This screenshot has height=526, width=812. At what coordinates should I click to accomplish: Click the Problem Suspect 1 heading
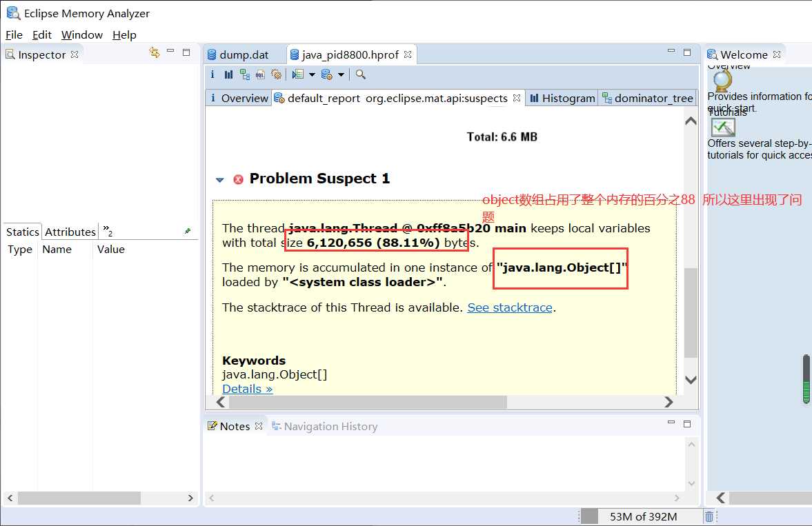(x=319, y=179)
